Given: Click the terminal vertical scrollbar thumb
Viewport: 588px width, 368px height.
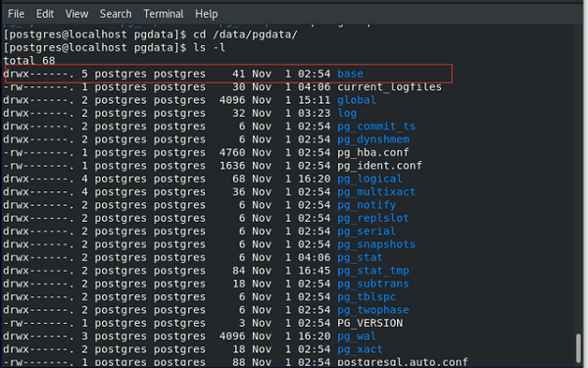Looking at the screenshot, I should (579, 348).
